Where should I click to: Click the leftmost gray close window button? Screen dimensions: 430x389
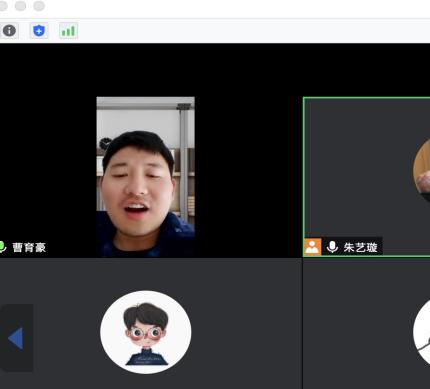point(3,6)
